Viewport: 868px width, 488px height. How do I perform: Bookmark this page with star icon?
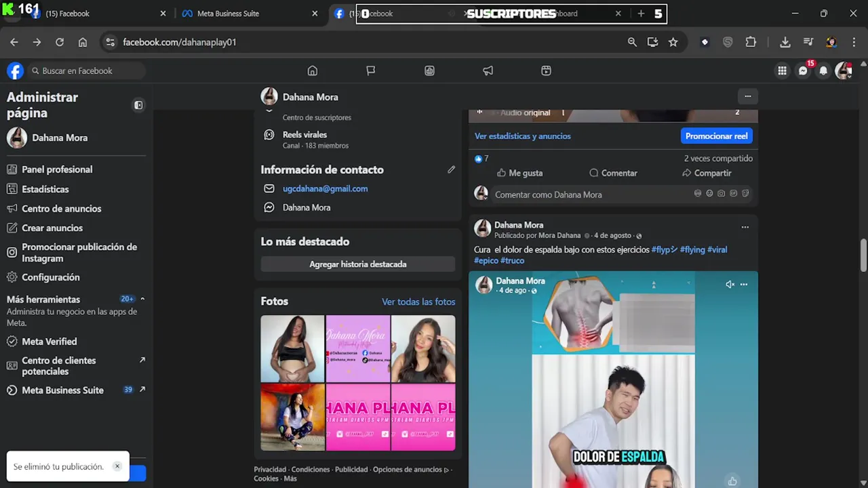point(673,42)
